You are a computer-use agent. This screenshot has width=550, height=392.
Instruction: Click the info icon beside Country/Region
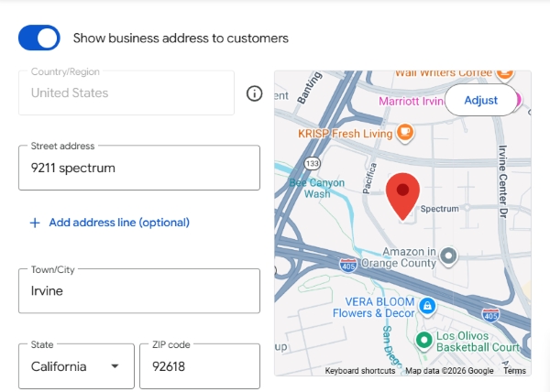tap(254, 93)
